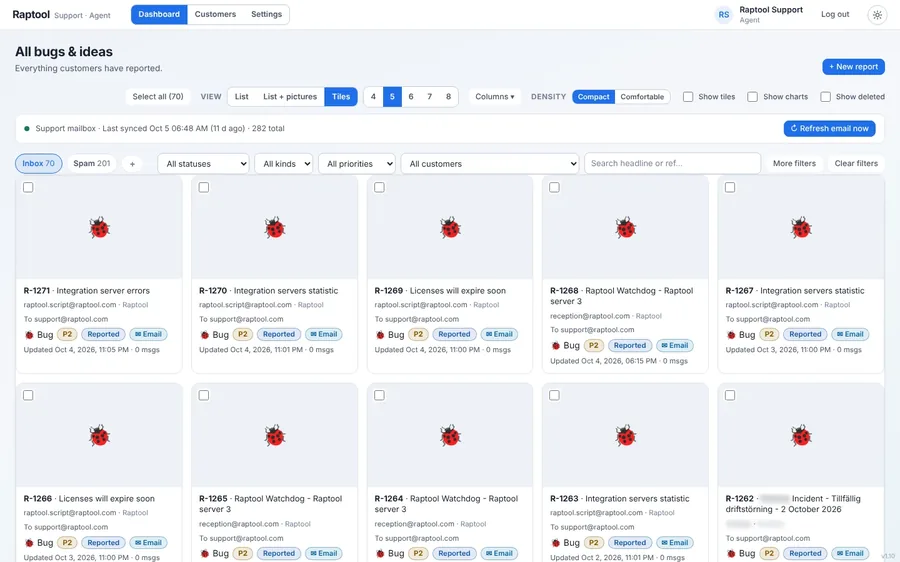The width and height of the screenshot is (900, 562).
Task: Enable the Show charts checkbox
Action: [x=752, y=96]
